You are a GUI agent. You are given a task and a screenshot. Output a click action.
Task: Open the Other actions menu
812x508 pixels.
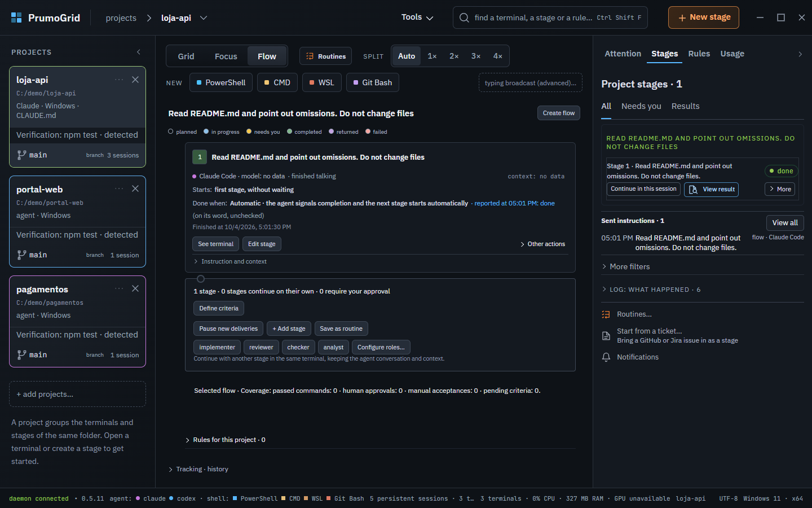coord(542,244)
